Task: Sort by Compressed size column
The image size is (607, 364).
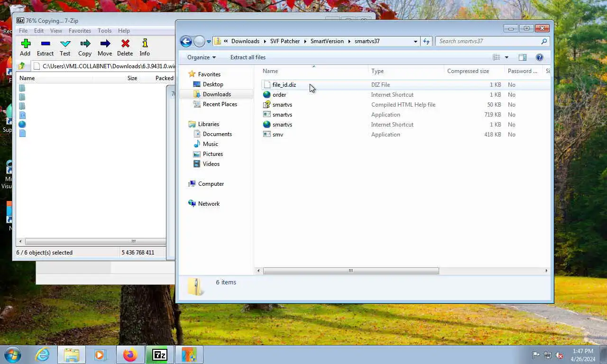Action: [474, 71]
